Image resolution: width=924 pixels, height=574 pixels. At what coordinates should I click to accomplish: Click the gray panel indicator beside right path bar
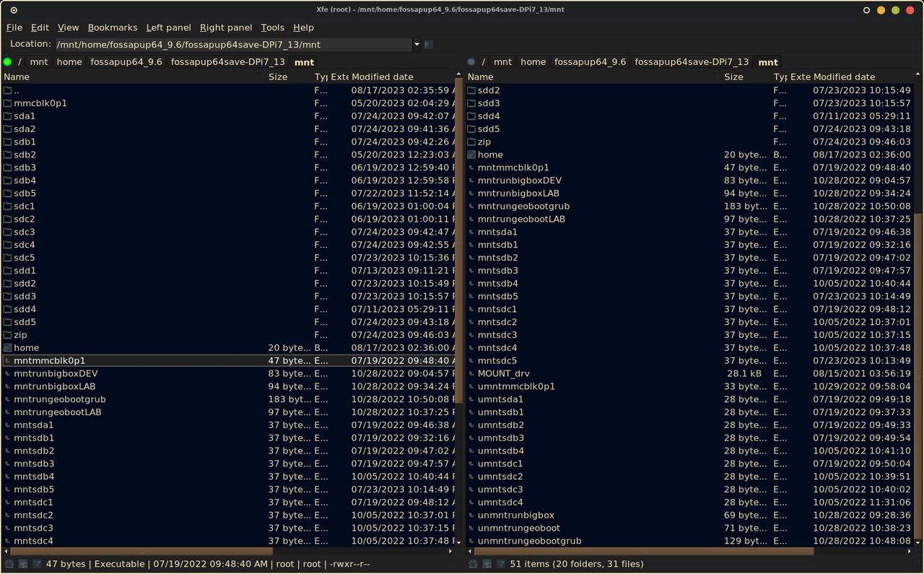(x=471, y=62)
